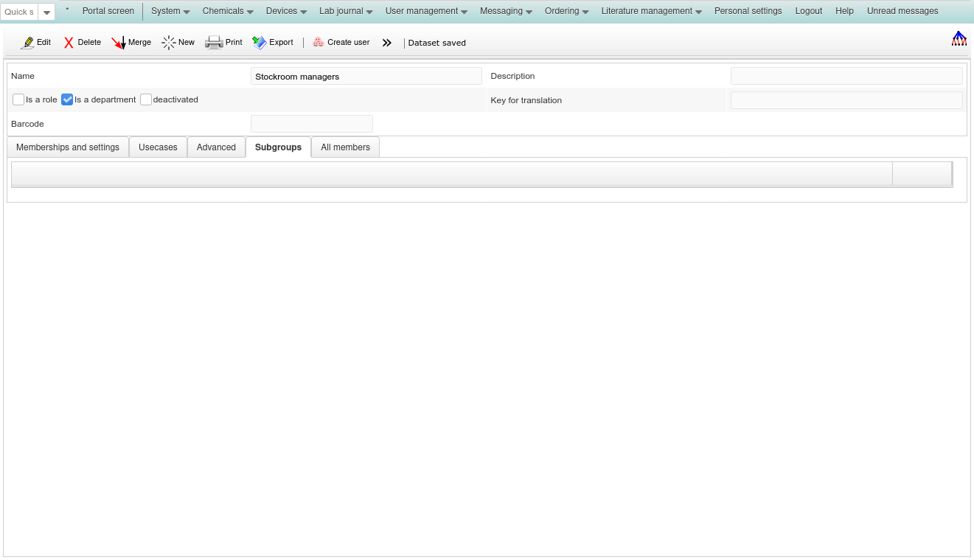The image size is (974, 560).
Task: Switch to the All members tab
Action: [x=345, y=147]
